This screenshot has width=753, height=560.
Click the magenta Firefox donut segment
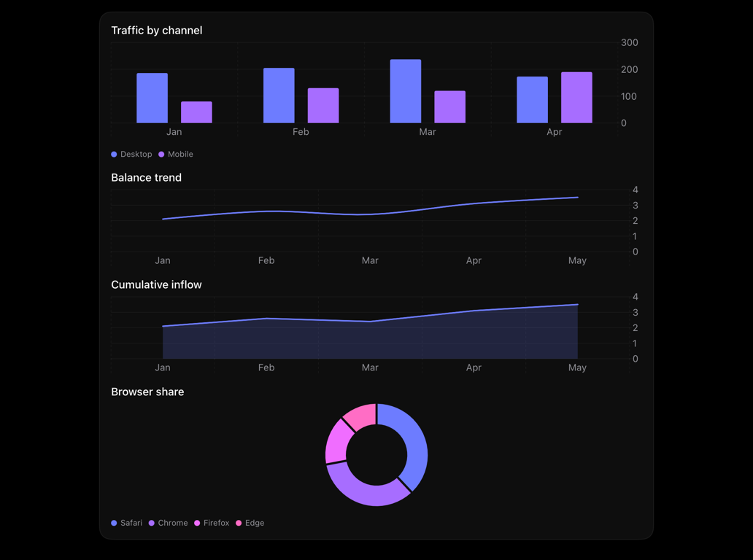pyautogui.click(x=337, y=443)
